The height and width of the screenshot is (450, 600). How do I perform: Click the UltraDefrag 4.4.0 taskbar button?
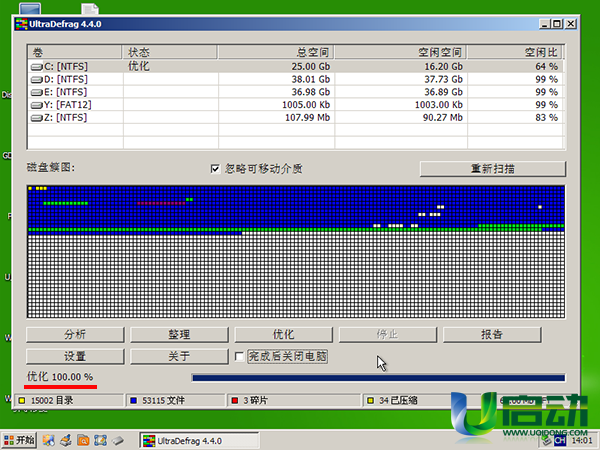point(199,440)
